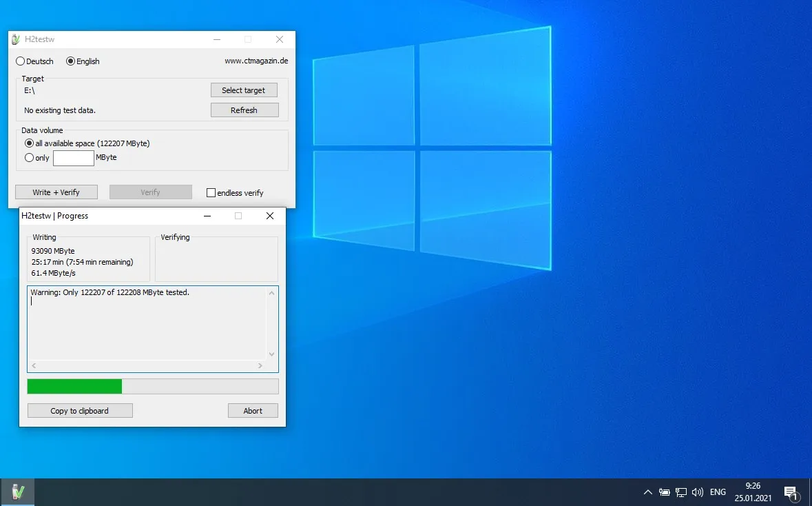The height and width of the screenshot is (506, 812).
Task: Open the ENG input language switcher
Action: 718,492
